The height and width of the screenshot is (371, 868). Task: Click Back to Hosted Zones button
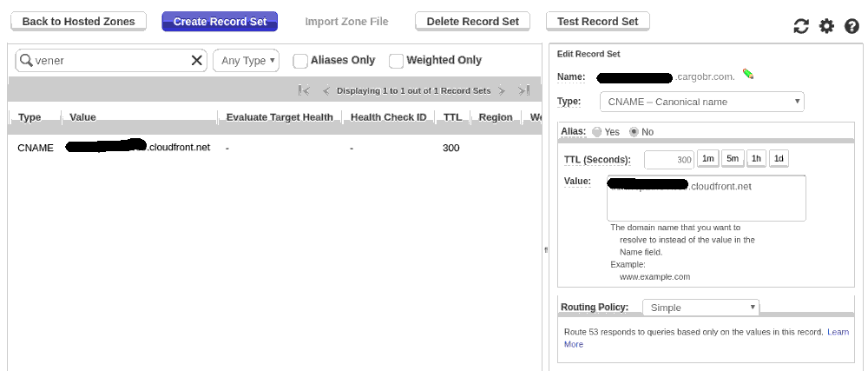coord(78,21)
